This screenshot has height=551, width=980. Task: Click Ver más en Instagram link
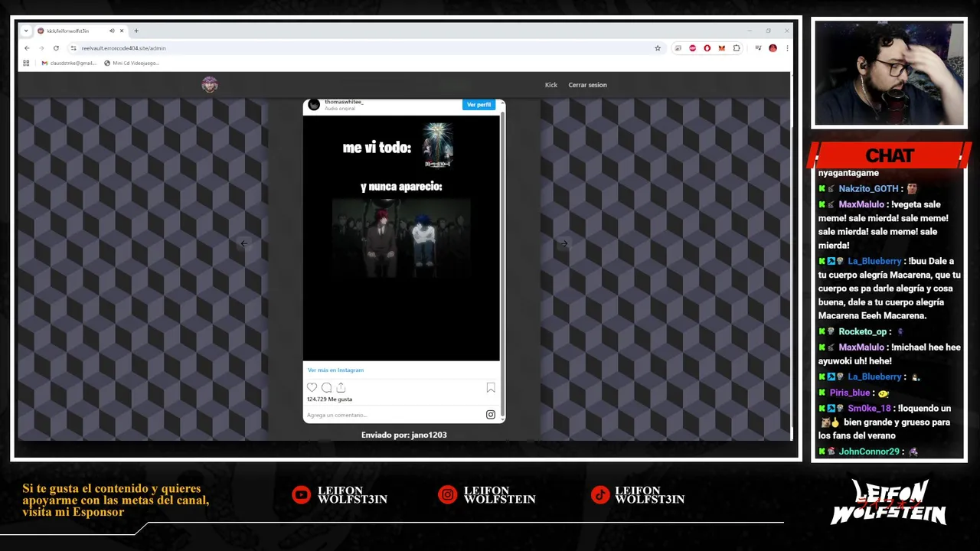pyautogui.click(x=335, y=370)
